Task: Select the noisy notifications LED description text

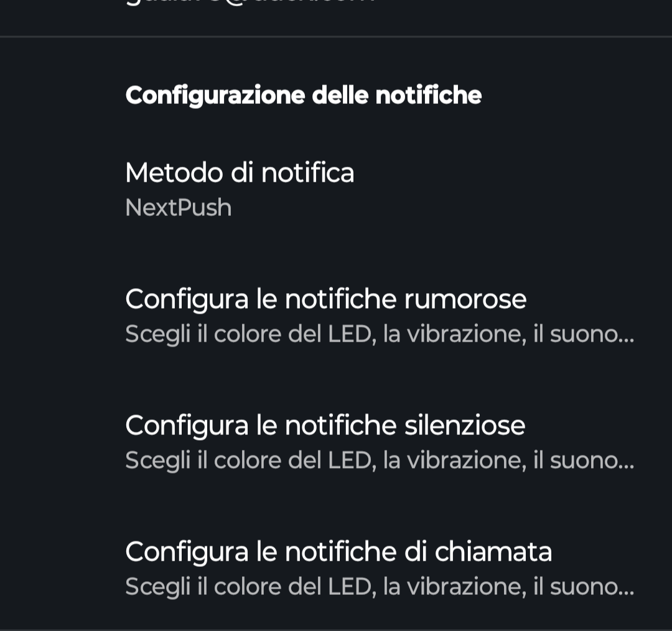Action: click(x=380, y=334)
